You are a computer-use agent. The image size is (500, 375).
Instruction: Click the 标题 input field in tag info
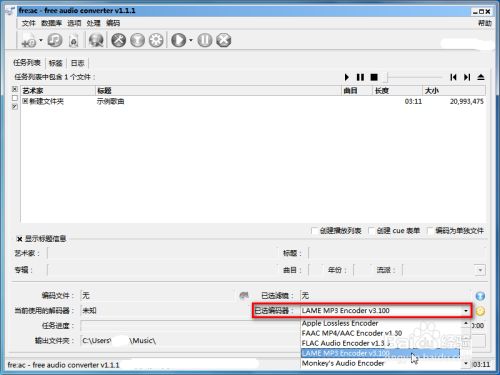397,253
